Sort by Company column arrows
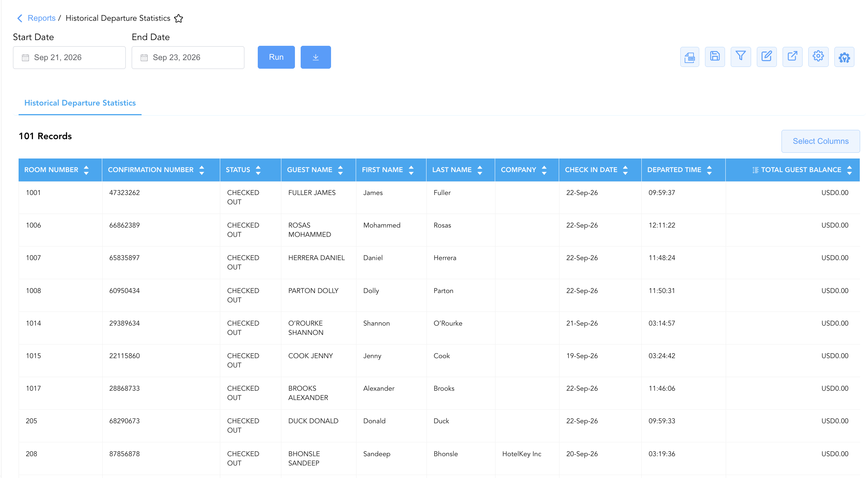This screenshot has height=478, width=868. point(544,170)
